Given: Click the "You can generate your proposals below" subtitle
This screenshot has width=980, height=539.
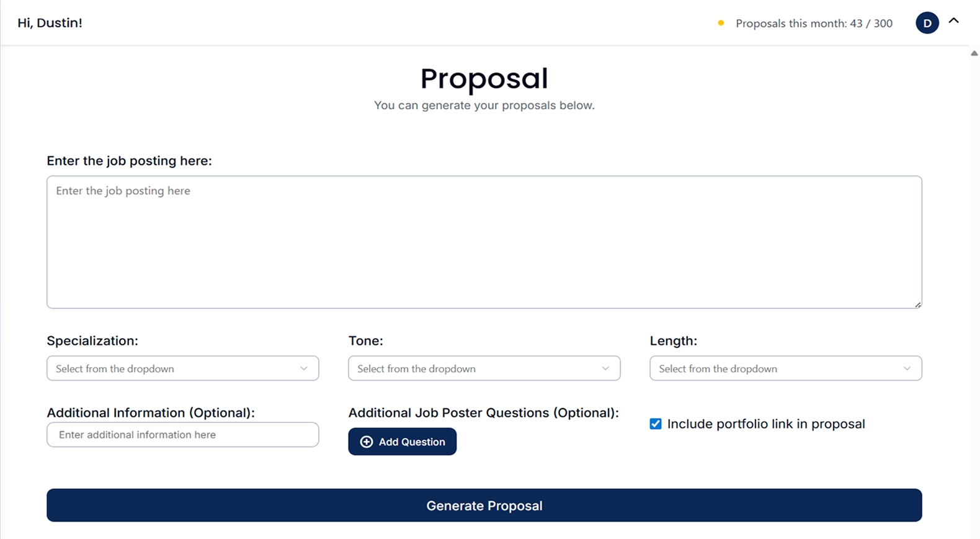Looking at the screenshot, I should click(x=484, y=105).
